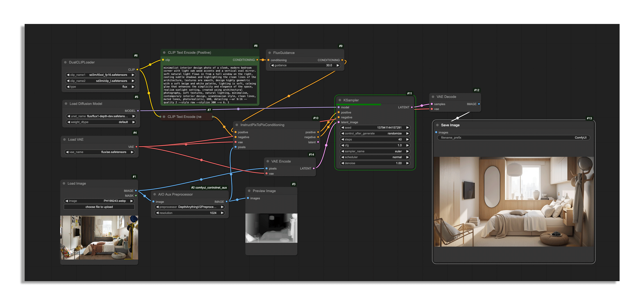Click the KSampler LATENT output port
The image size is (644, 303).
pos(412,107)
